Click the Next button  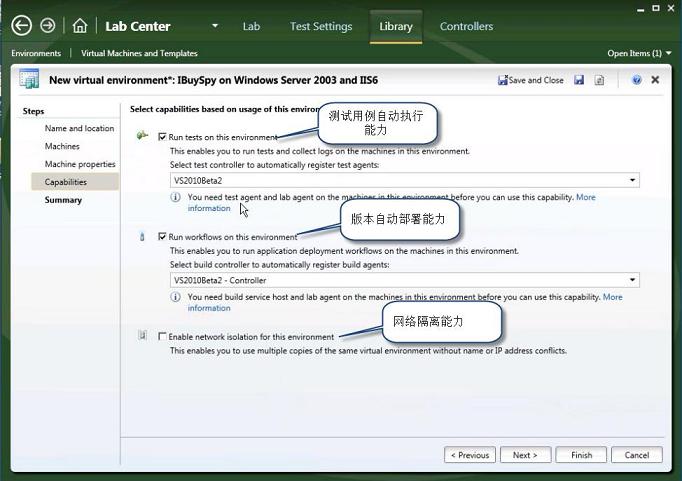tap(525, 455)
